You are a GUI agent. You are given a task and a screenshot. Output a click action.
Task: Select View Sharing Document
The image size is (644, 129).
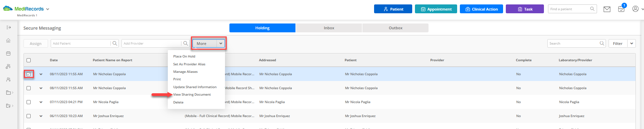pyautogui.click(x=192, y=95)
